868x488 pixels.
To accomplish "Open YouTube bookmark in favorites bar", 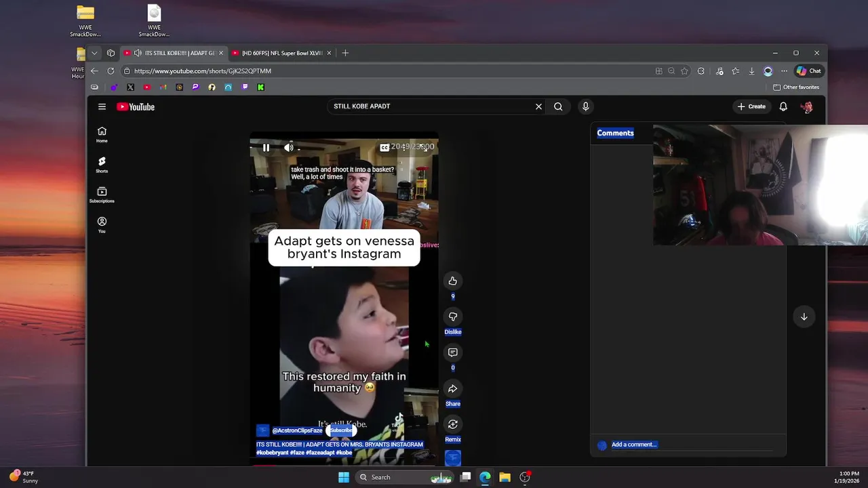I will (146, 87).
